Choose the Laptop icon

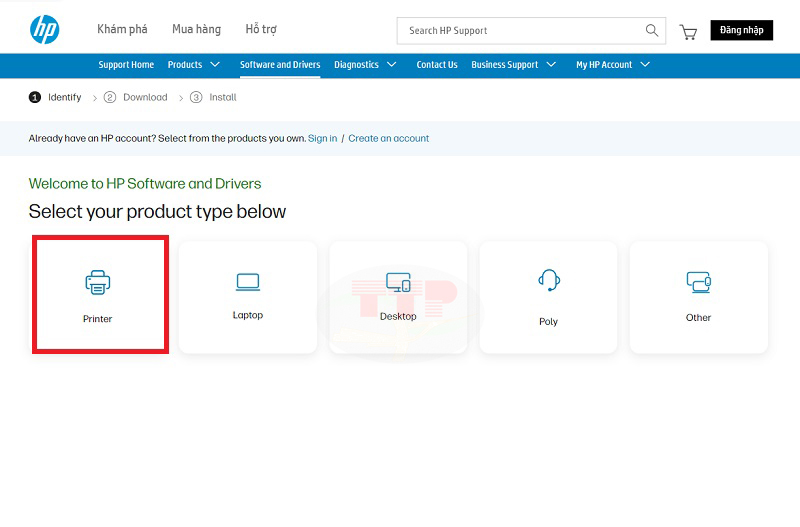(248, 282)
